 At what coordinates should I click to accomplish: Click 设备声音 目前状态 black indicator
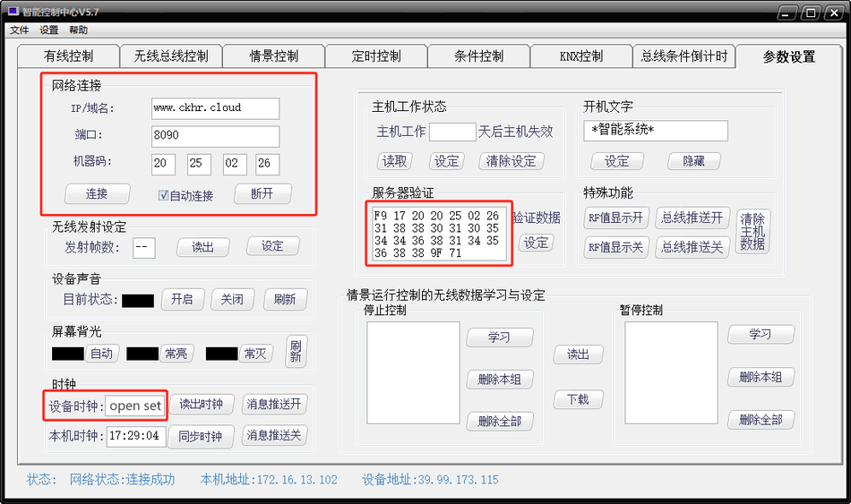point(138,301)
